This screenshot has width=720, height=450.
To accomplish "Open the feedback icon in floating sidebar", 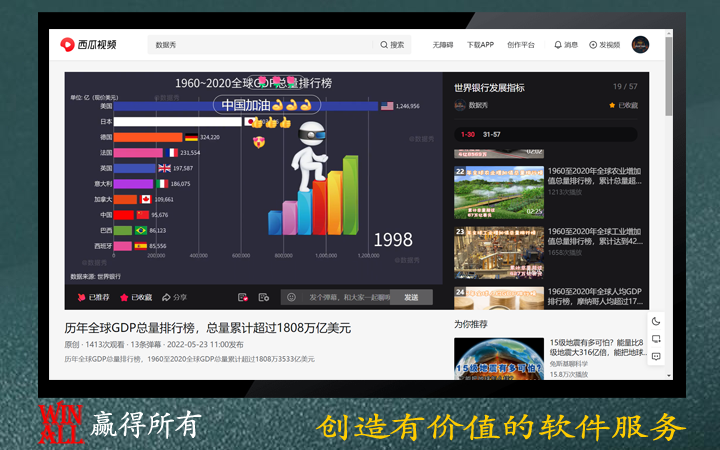I will [656, 356].
